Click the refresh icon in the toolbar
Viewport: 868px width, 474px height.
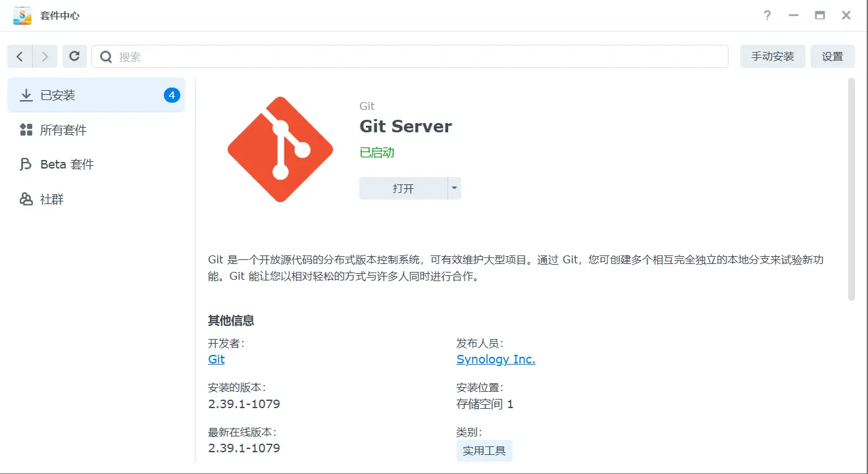point(74,56)
